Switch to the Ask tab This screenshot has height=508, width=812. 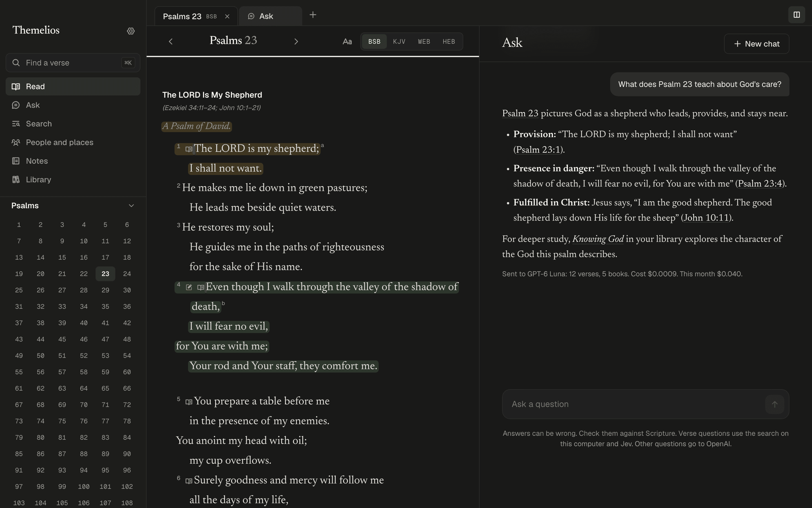(x=270, y=16)
